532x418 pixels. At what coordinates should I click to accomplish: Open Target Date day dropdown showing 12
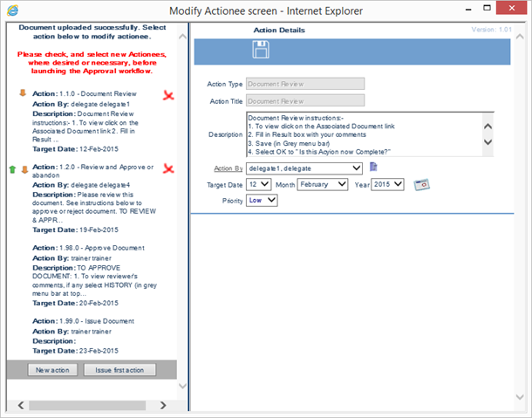point(258,184)
